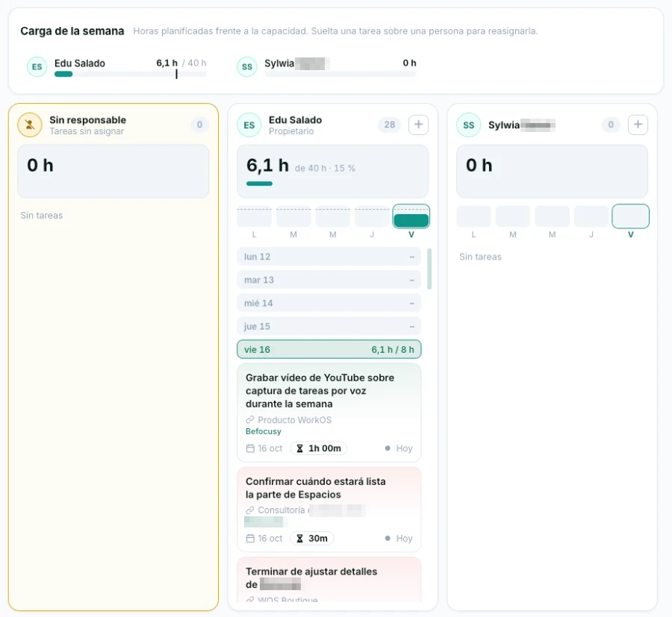
Task: Click the Hoy status on Espacios task
Action: point(399,538)
